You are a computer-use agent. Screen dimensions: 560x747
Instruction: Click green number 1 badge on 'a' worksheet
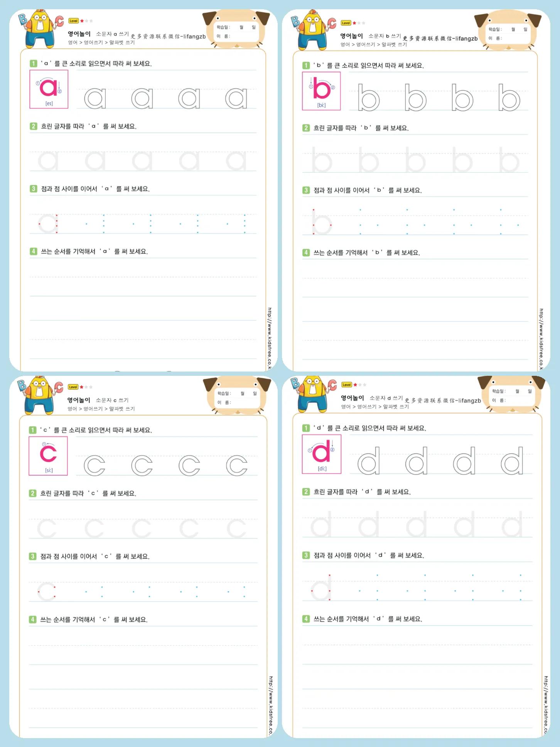pos(34,64)
